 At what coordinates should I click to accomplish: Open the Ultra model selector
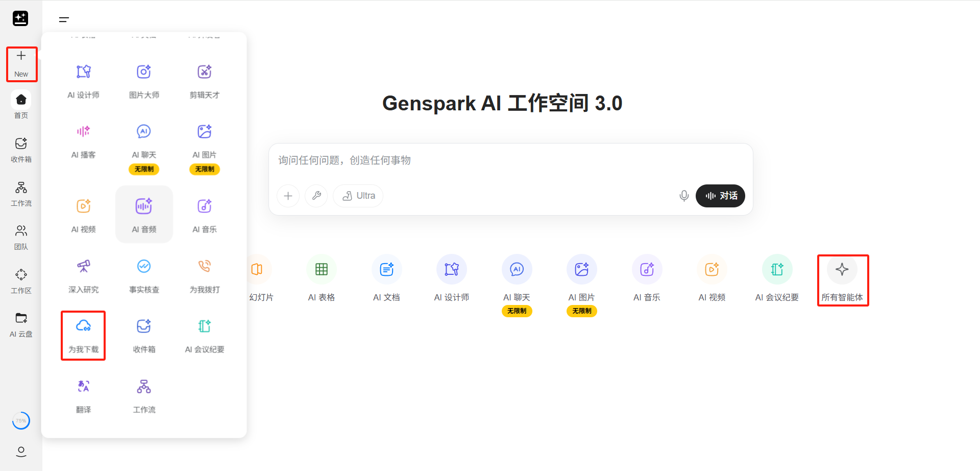tap(358, 196)
